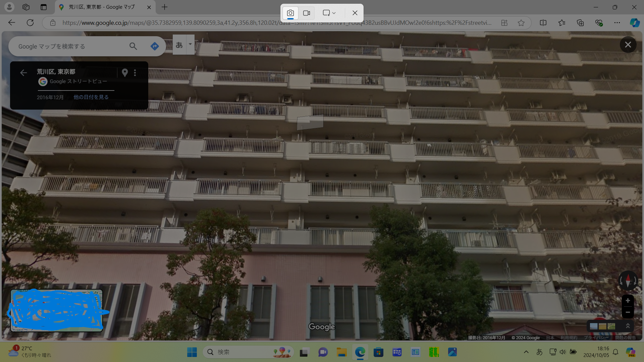This screenshot has width=644, height=362.
Task: Expand the Street View imagery thumbnails strip
Action: [x=628, y=326]
